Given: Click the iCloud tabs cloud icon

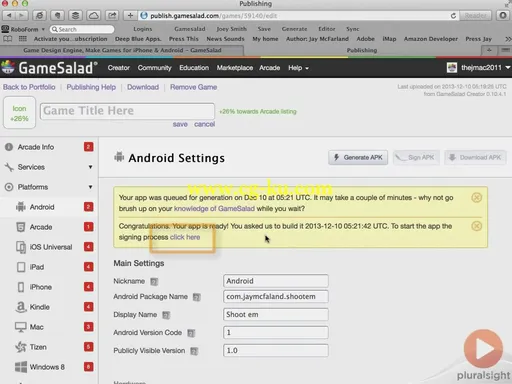Looking at the screenshot, I should 94,15.
